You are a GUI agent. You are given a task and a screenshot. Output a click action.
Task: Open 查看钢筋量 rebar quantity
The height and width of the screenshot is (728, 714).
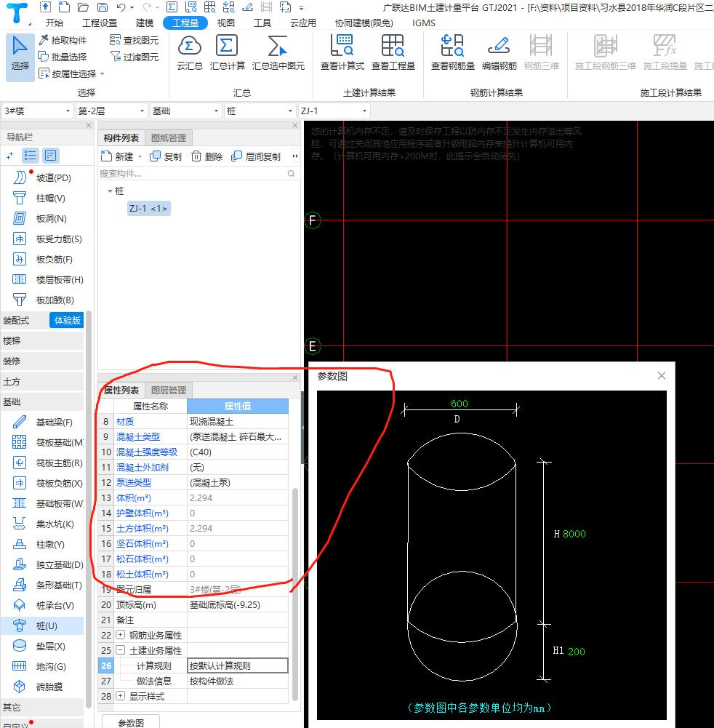tap(453, 52)
